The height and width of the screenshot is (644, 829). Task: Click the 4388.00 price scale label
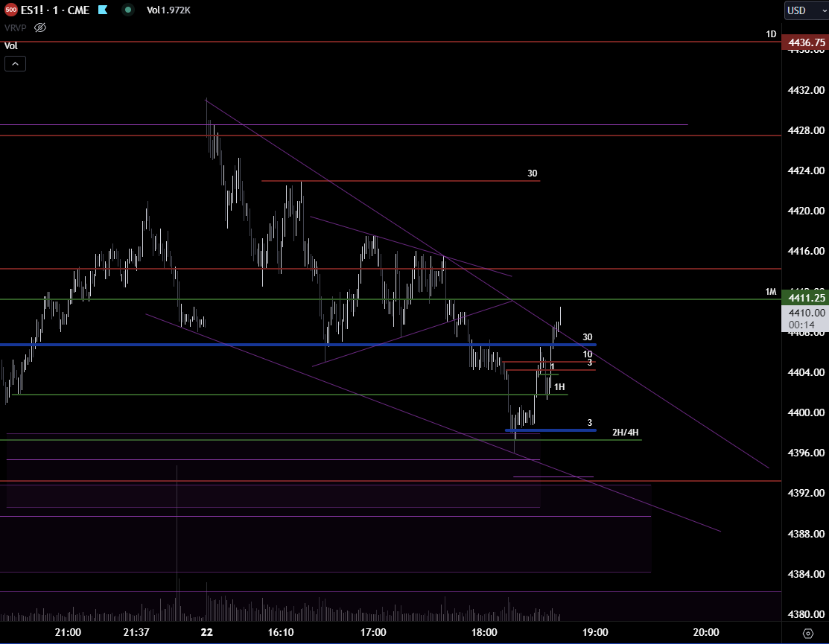806,534
